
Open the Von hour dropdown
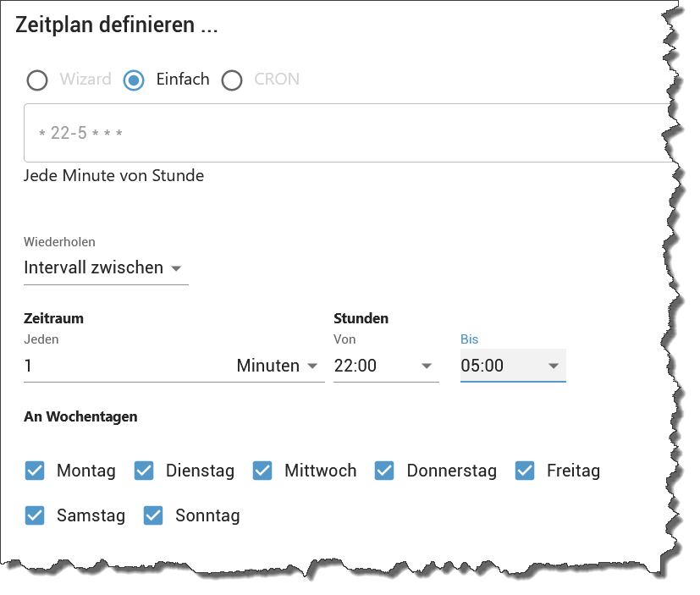385,366
